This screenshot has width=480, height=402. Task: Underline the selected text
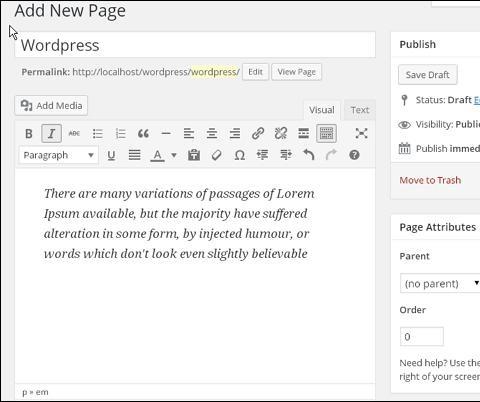pyautogui.click(x=111, y=155)
